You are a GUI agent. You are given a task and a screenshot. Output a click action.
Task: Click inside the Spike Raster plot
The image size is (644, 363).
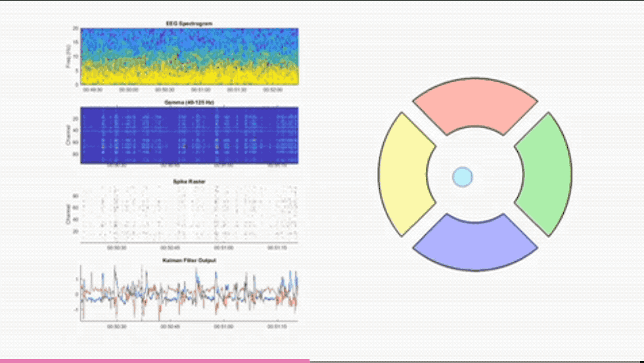189,214
